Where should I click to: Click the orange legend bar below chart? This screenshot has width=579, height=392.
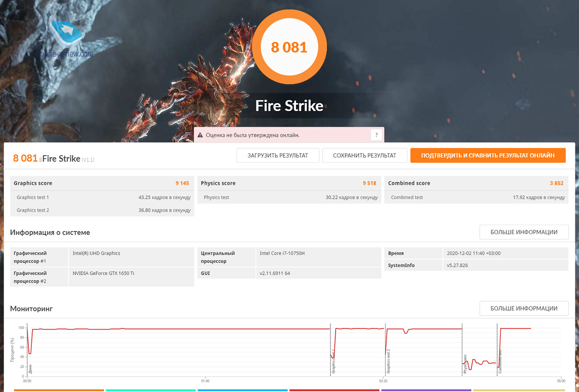pos(59,390)
